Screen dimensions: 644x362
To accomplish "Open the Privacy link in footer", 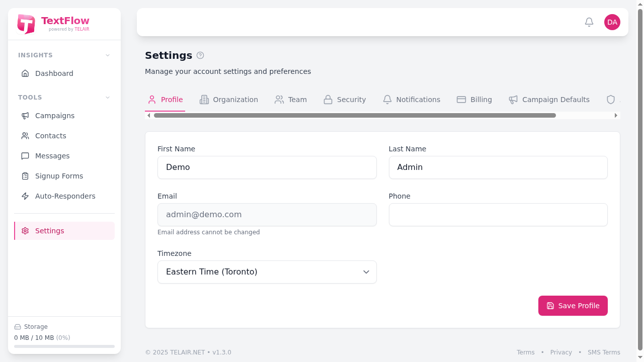I will (561, 352).
